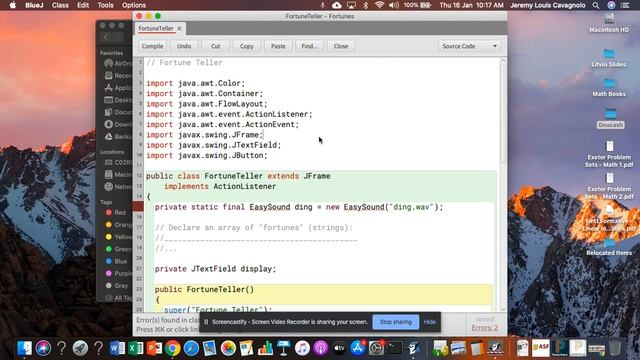Screen dimensions: 640x360
Task: Open Macintosh HD on desktop
Action: 609,23
